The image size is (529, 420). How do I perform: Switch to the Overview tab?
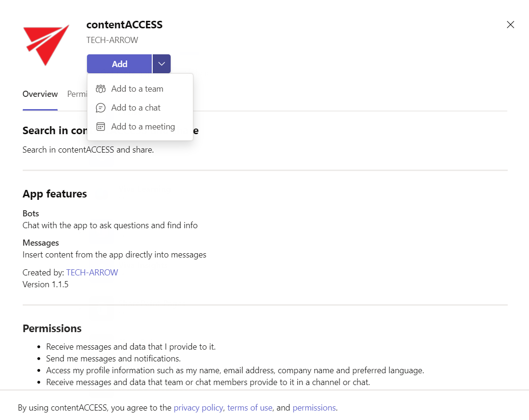coord(40,94)
